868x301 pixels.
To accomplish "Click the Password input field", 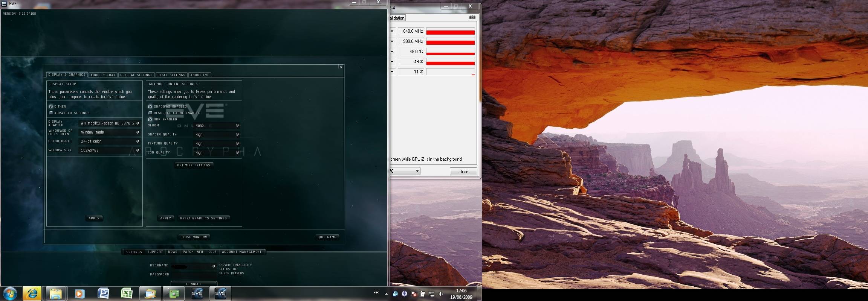I will pyautogui.click(x=193, y=275).
